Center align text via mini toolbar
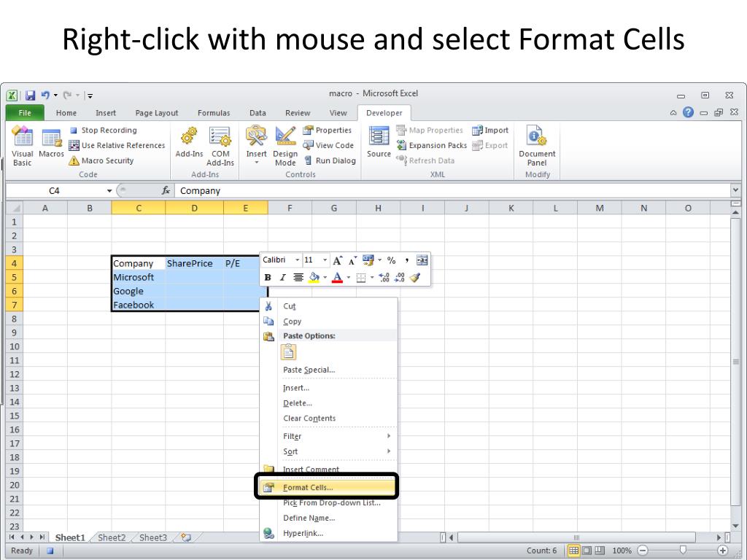This screenshot has width=747, height=560. coord(298,278)
